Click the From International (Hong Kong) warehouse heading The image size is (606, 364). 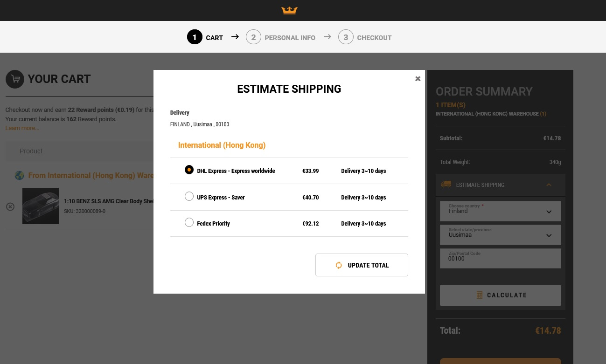pyautogui.click(x=91, y=176)
